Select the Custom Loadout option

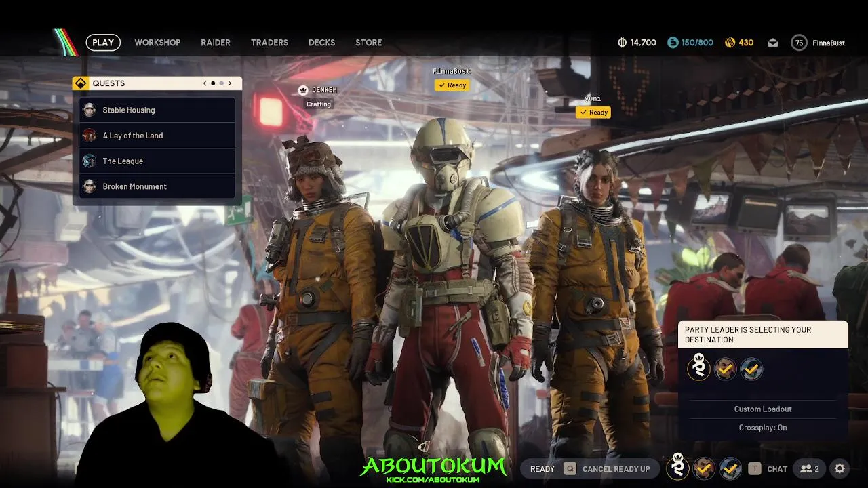(x=763, y=409)
